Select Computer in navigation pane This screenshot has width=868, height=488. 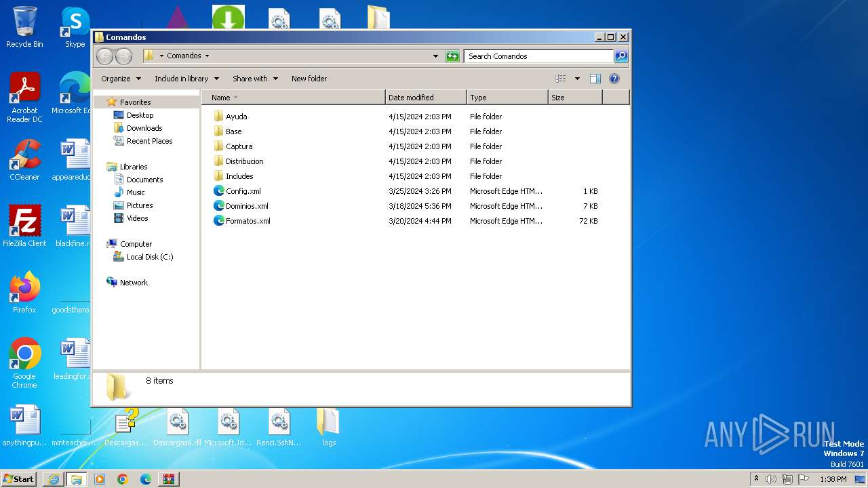point(136,244)
